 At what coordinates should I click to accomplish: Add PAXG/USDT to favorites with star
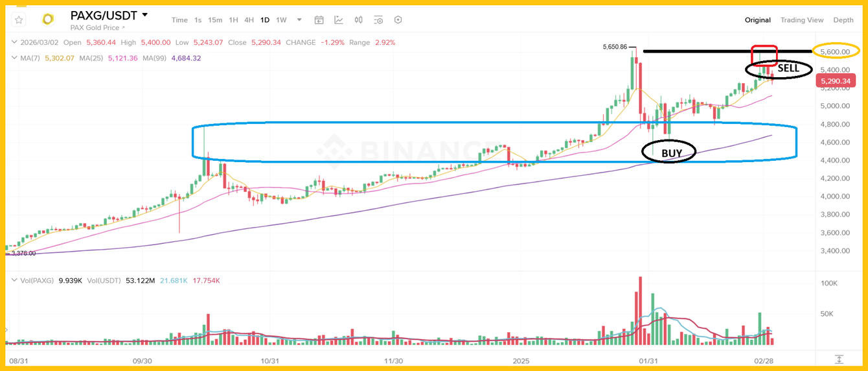click(x=19, y=20)
